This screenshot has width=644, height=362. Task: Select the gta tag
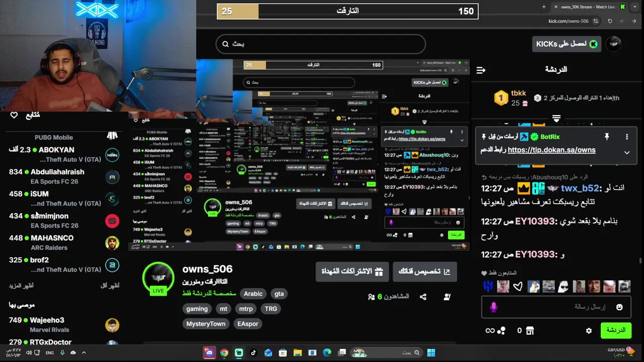point(279,294)
